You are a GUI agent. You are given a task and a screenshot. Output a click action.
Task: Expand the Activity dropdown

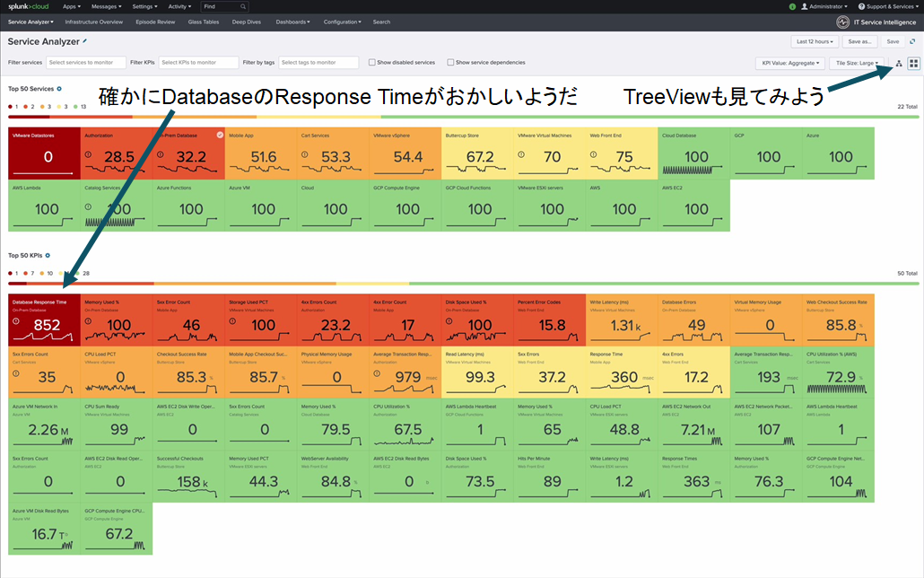pos(179,6)
